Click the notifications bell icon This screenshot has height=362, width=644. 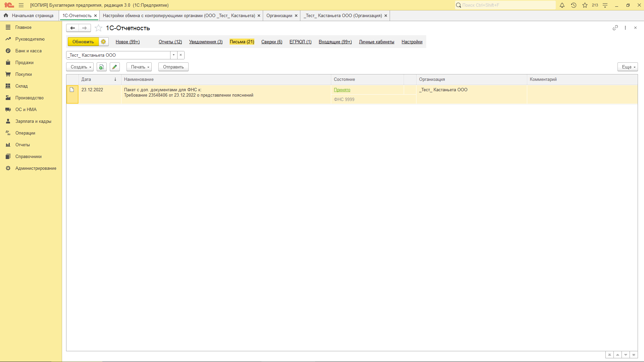(562, 5)
